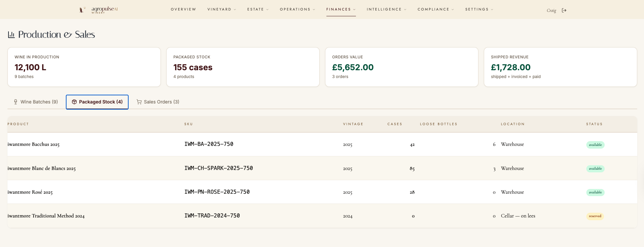Click the Cases column header
The width and height of the screenshot is (644, 247).
[x=395, y=124]
